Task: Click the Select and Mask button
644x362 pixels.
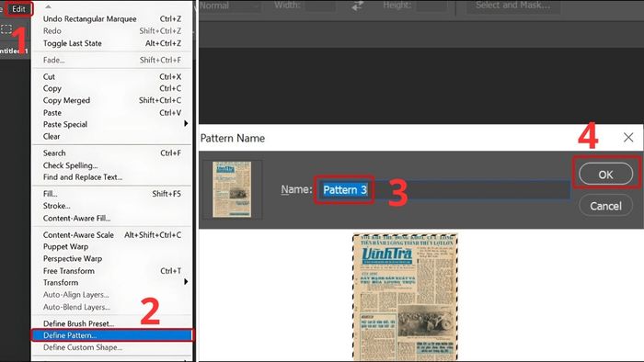Action: pos(512,6)
